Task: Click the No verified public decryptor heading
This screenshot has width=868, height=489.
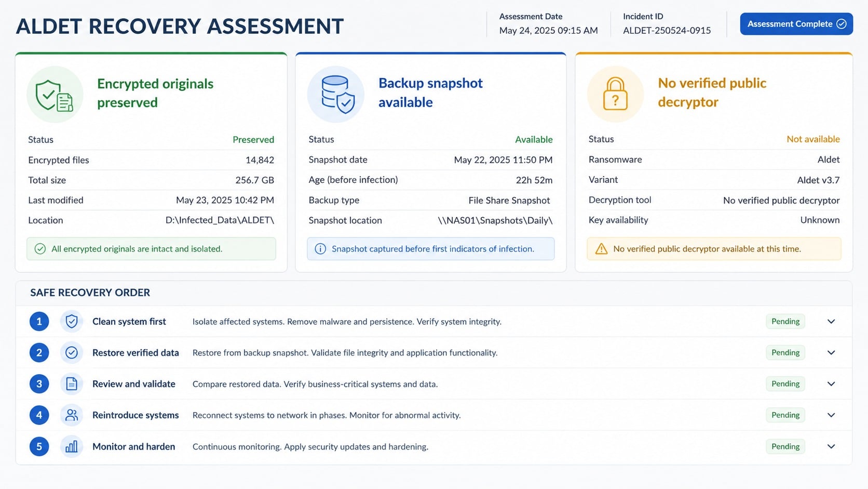Action: point(712,92)
